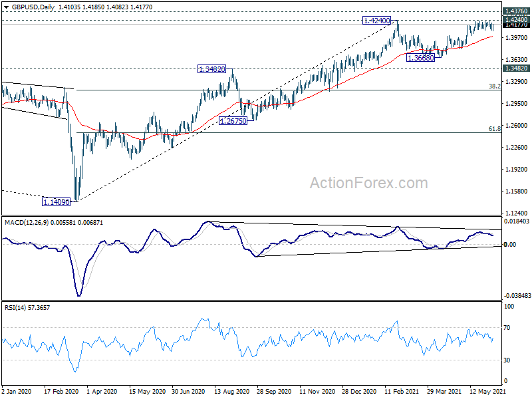Click the MACD(12,26,9) indicator label

coord(27,223)
